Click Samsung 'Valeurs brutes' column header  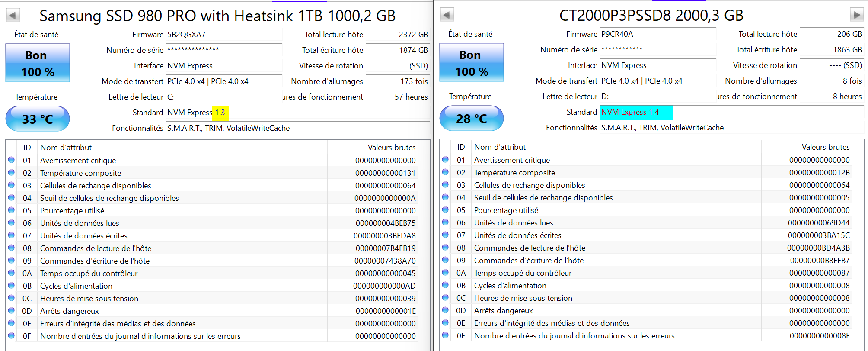point(391,148)
